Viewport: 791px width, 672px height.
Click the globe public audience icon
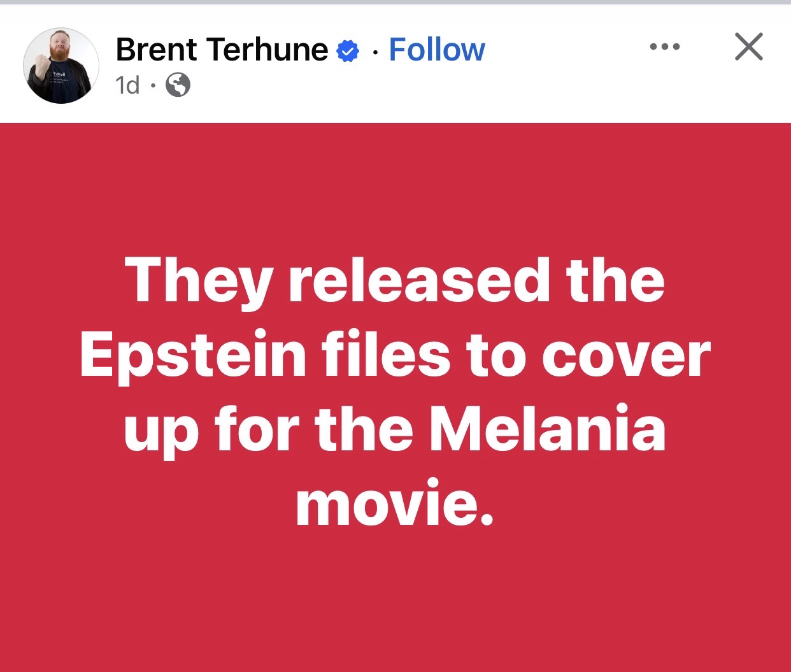coord(178,85)
